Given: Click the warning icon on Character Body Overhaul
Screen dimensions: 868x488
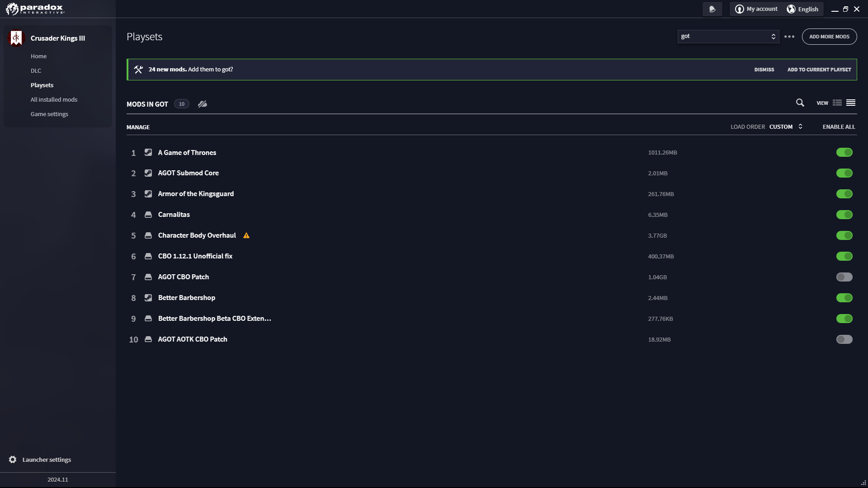Looking at the screenshot, I should click(246, 235).
